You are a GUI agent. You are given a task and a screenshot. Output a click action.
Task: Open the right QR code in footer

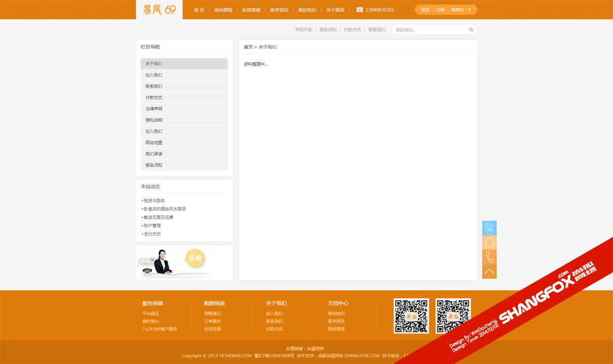[x=453, y=316]
